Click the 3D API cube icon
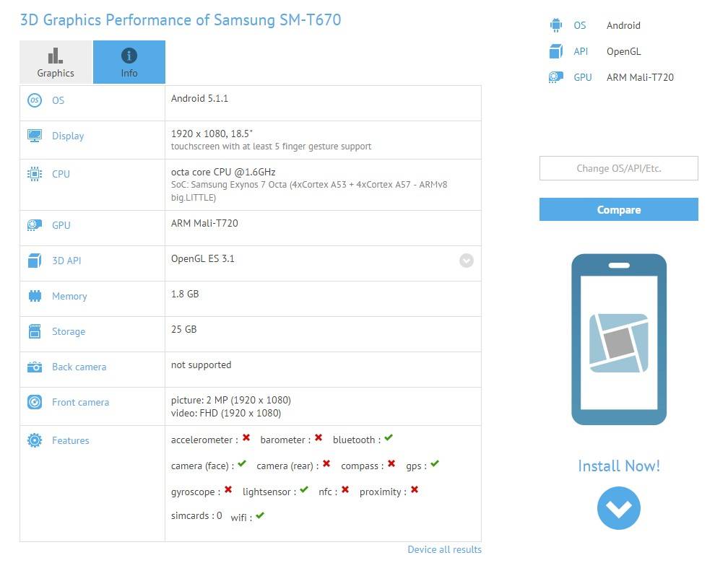Screen dimensions: 728x563 (x=35, y=261)
